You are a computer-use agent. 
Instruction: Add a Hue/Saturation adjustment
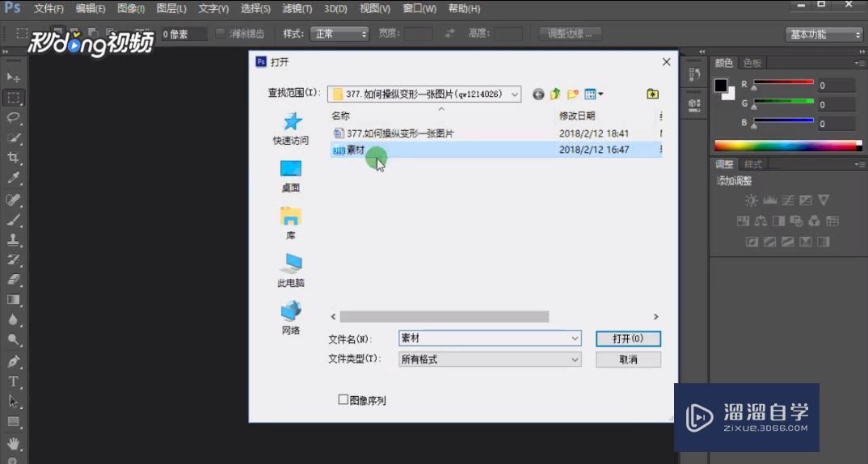(x=743, y=221)
